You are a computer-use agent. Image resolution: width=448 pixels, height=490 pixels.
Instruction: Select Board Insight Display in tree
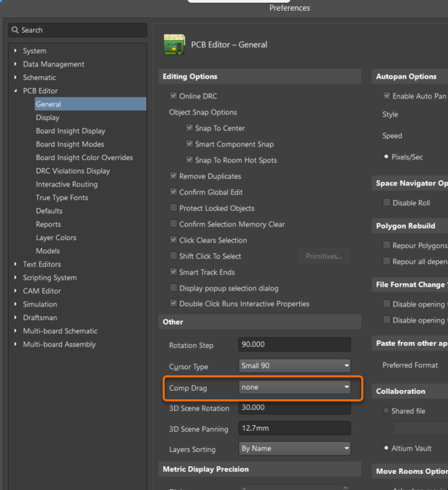pyautogui.click(x=70, y=131)
